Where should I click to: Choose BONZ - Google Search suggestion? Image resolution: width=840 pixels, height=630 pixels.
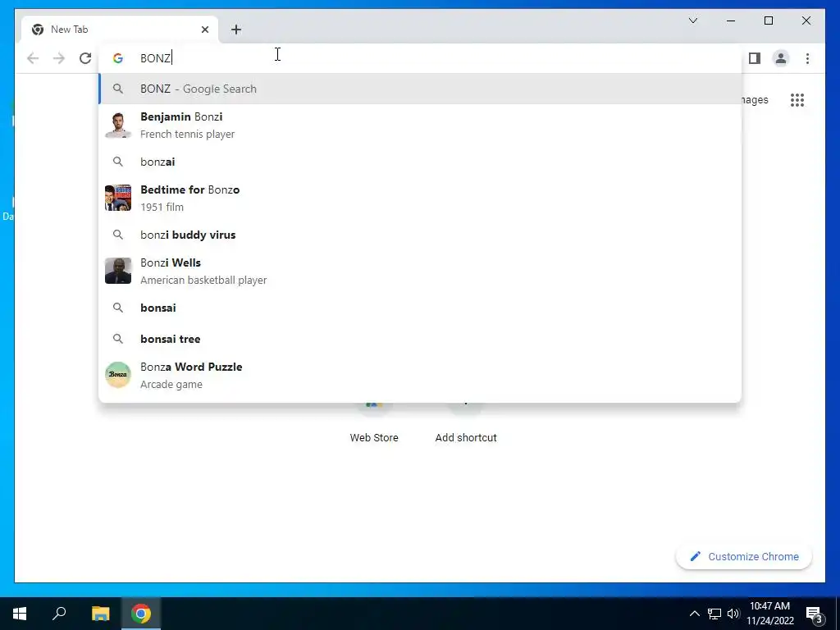(421, 89)
